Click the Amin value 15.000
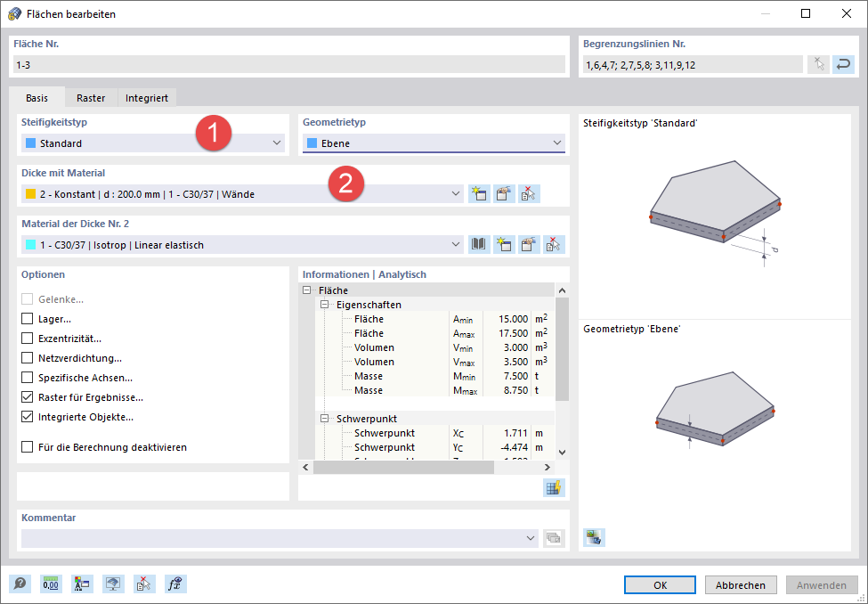868x604 pixels. [513, 319]
